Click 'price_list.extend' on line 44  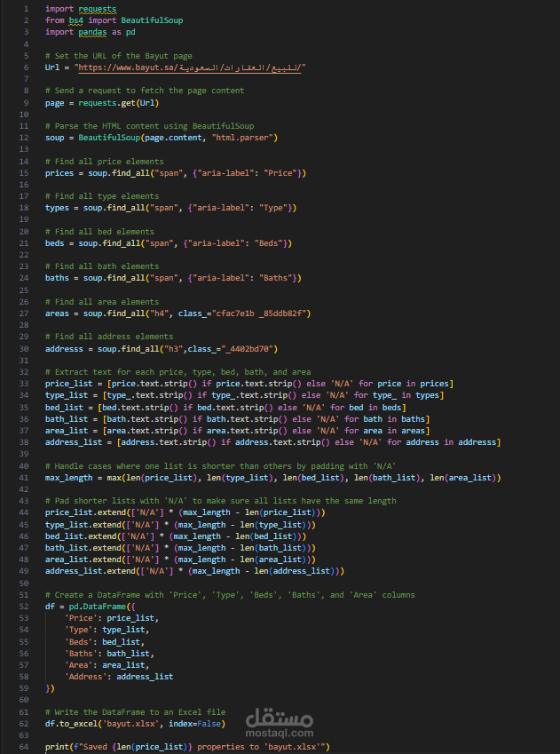coord(85,512)
